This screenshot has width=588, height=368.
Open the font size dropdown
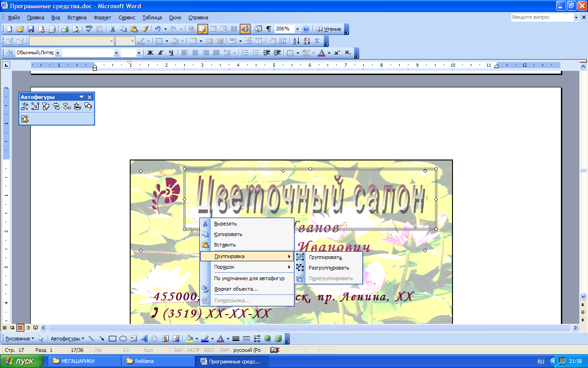pos(138,53)
